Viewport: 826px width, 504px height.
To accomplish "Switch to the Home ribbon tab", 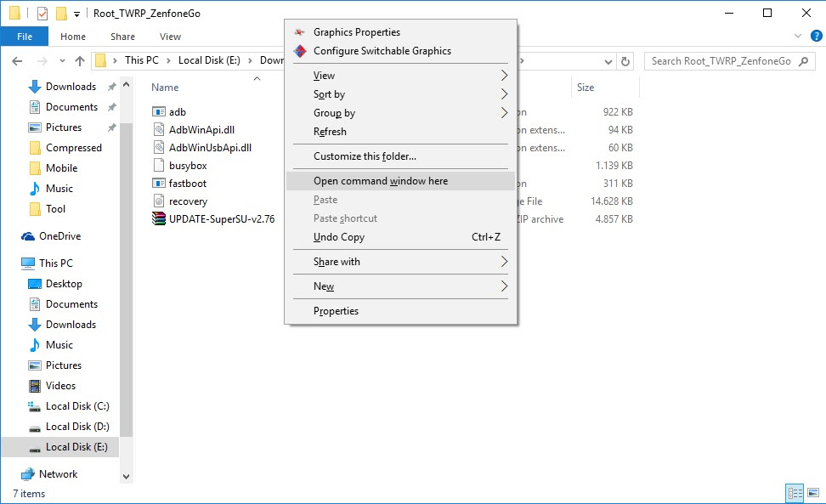I will [73, 37].
